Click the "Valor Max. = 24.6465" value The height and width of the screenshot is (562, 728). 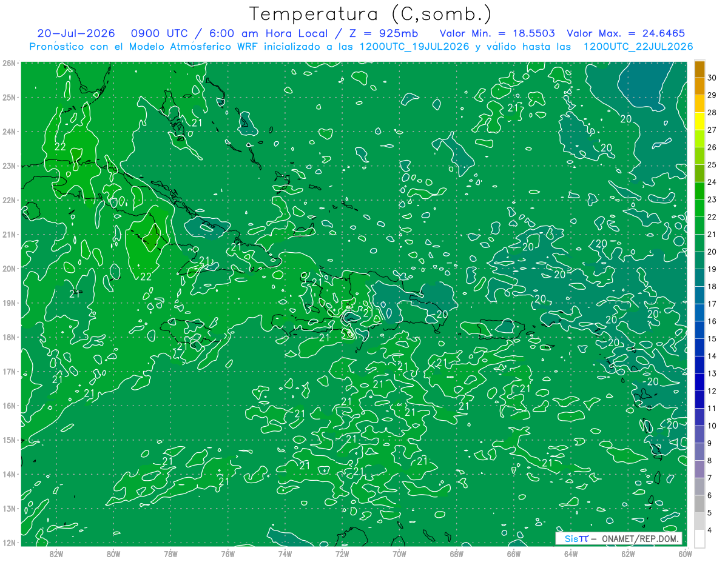(625, 33)
